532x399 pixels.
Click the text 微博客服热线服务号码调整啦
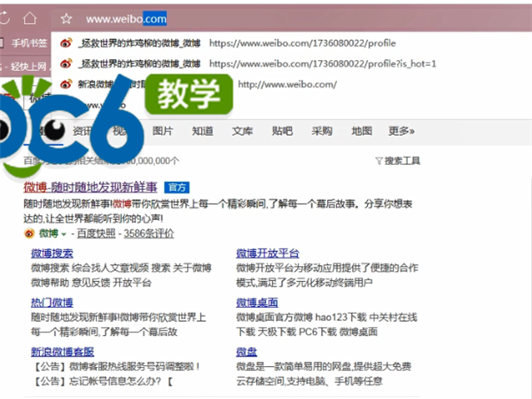[131, 366]
